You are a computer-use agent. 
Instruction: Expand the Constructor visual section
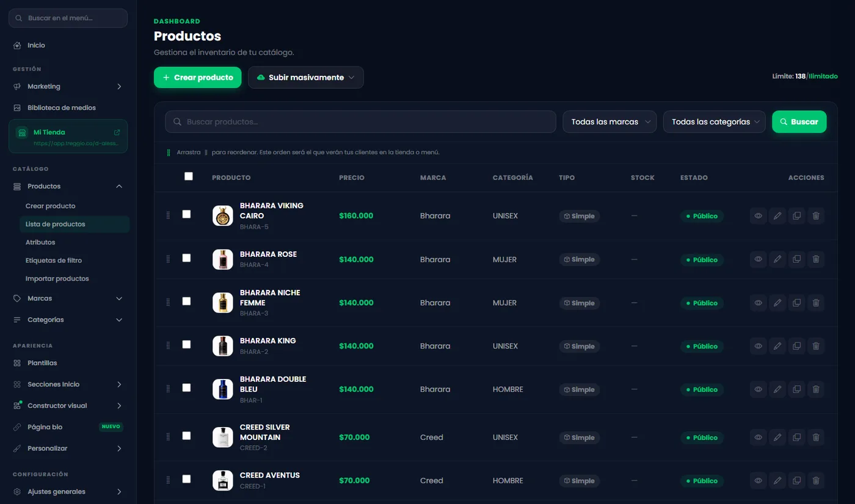point(68,406)
